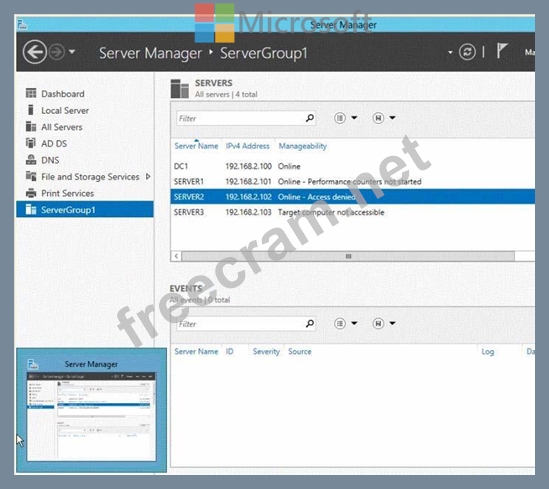Click the File and Storage Services icon
Viewport: 549px width, 489px height.
pyautogui.click(x=31, y=176)
